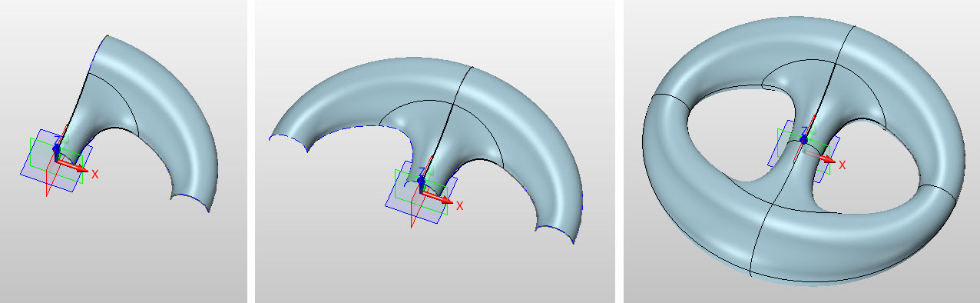Screen dimensions: 980x303
Task: Pick blue origin point in full torus view
Action: coord(803,140)
